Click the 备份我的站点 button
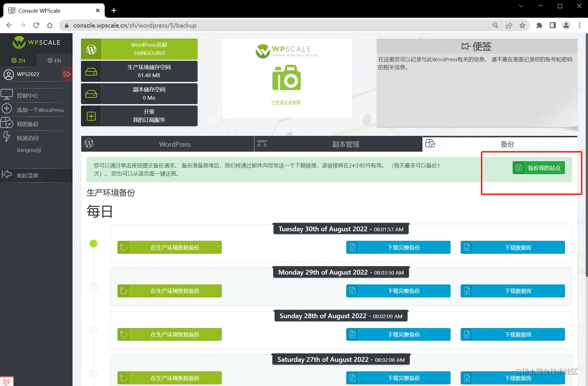588x386 pixels. (x=539, y=168)
